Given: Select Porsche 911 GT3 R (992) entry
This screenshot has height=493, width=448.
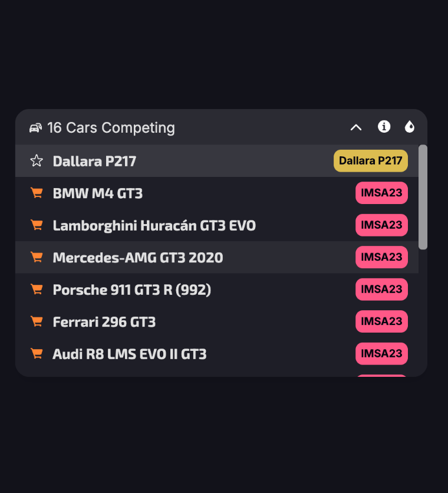Looking at the screenshot, I should pos(177,290).
